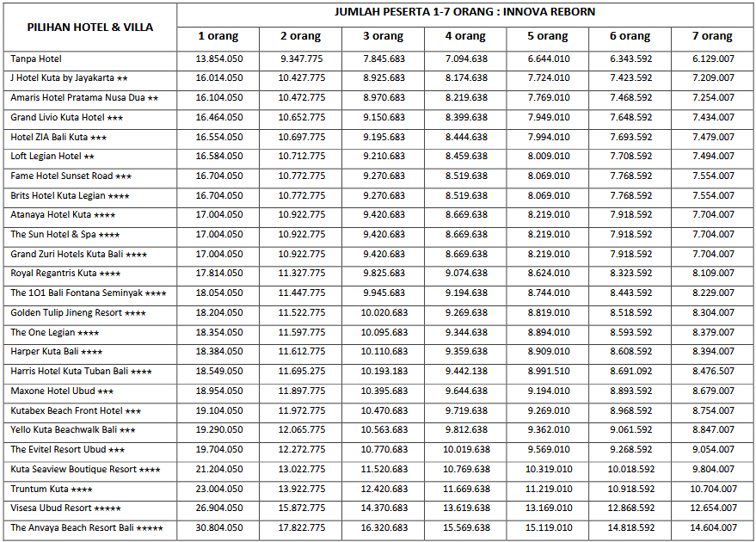Viewport: 756px width, 542px height.
Task: Click Truntum Kuta's 7 orang price 10.704.007
Action: 713,489
